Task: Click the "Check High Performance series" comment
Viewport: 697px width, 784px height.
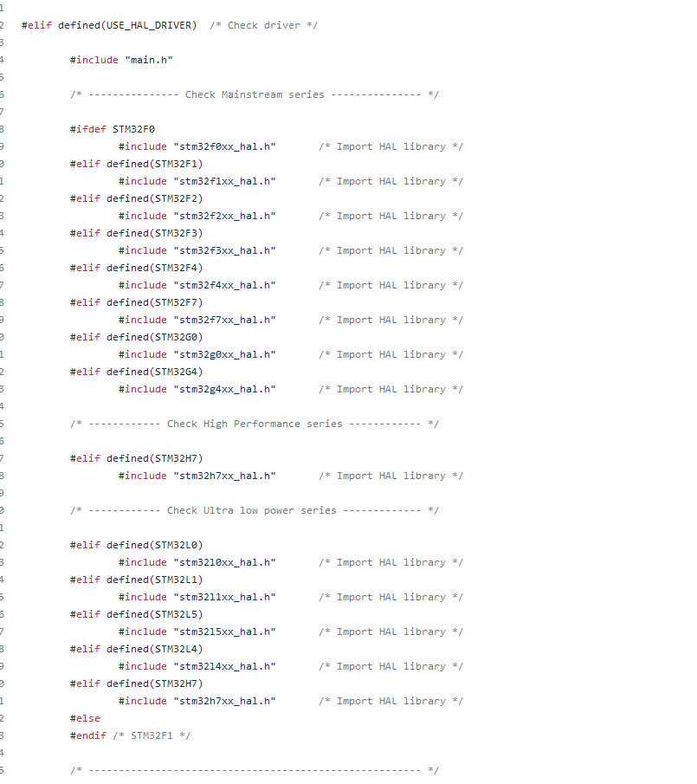Action: [255, 424]
